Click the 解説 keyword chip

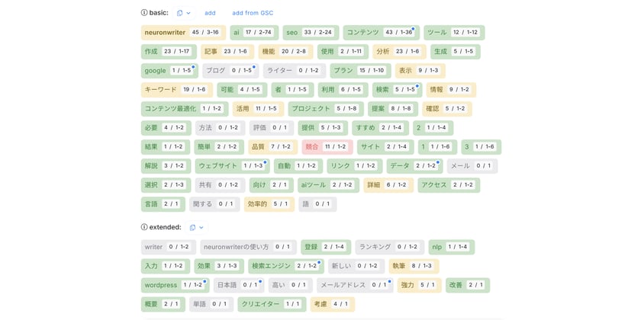(x=166, y=166)
